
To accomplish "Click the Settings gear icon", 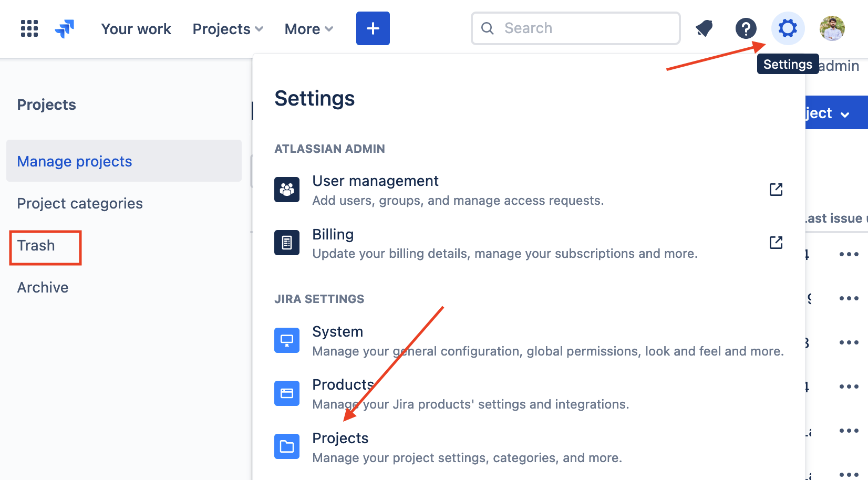I will [x=788, y=28].
